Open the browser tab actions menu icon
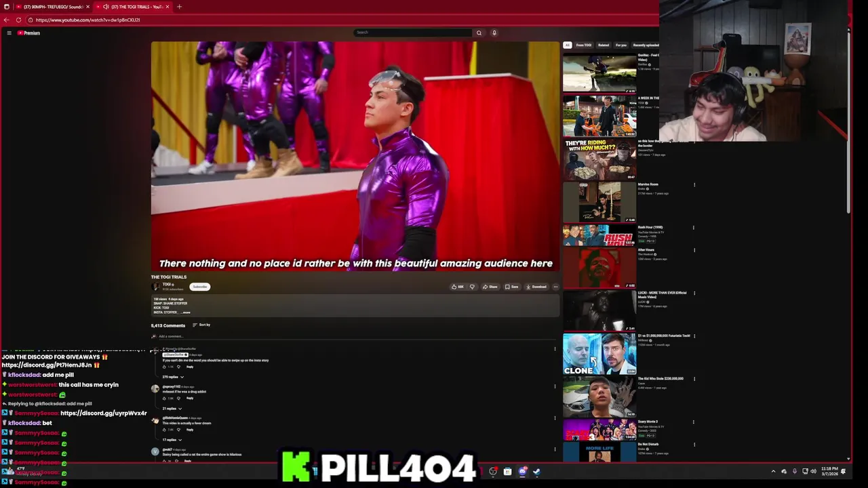Screen dimensions: 868x488 7,7
